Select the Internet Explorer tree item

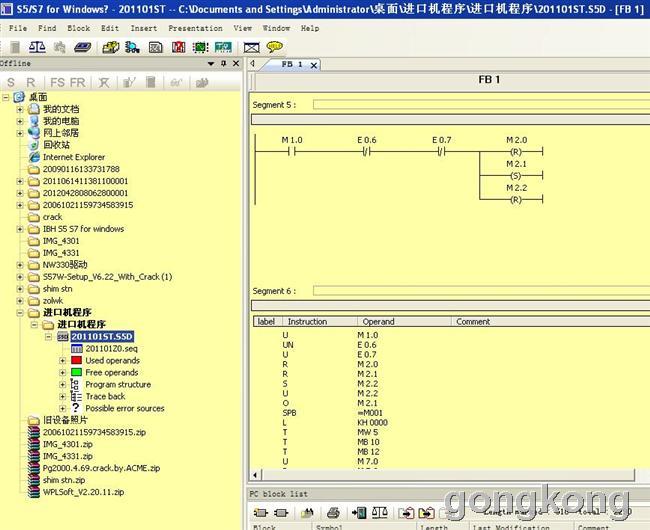tap(74, 157)
